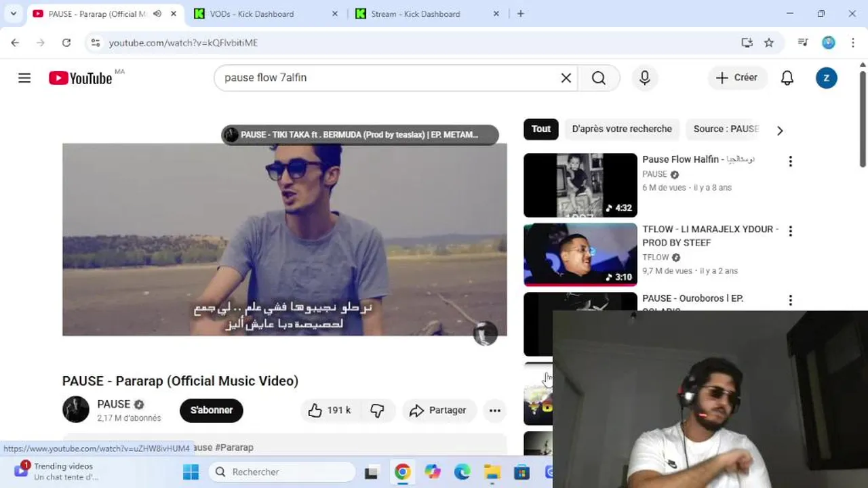Open Microsoft Store from taskbar
This screenshot has width=868, height=488.
pos(521,472)
